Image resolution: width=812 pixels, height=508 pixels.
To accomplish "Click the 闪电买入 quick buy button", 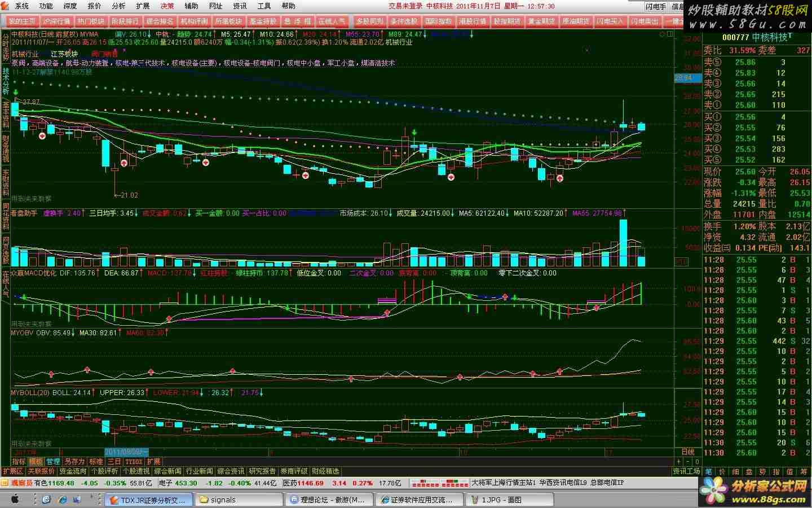I will pyautogui.click(x=611, y=21).
